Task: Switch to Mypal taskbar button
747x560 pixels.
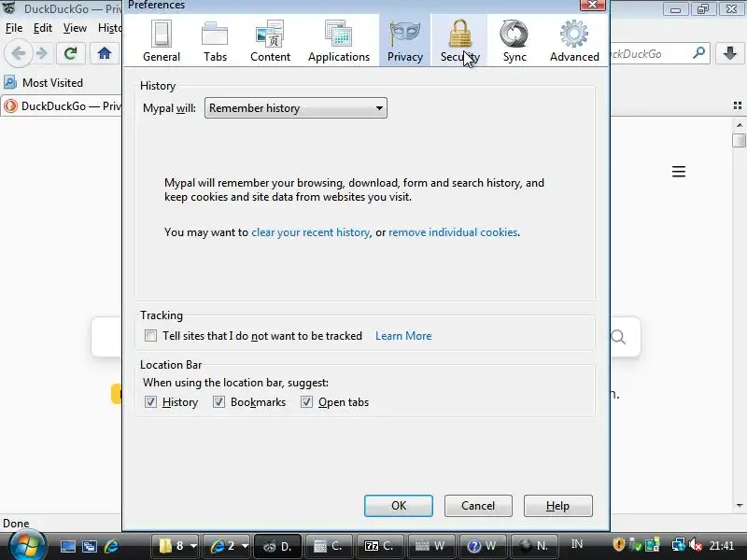Action: [x=277, y=546]
